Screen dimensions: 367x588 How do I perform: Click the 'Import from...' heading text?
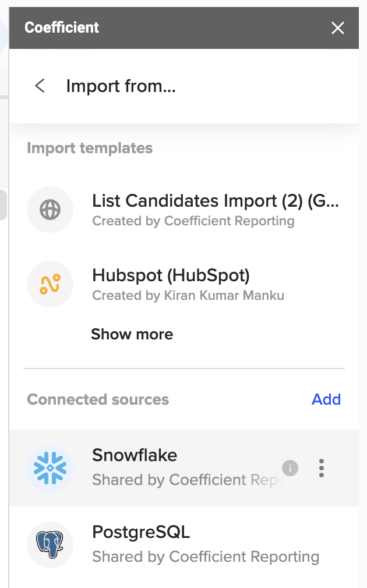point(121,86)
